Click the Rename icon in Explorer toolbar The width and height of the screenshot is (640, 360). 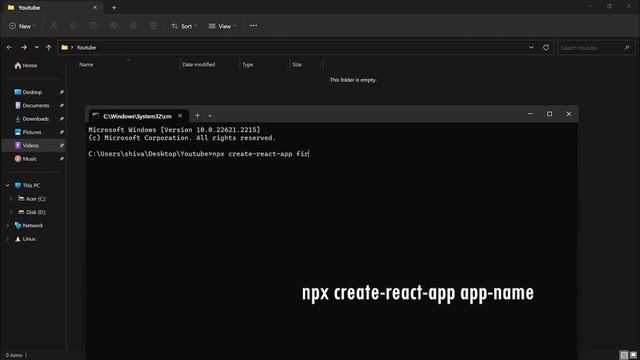pyautogui.click(x=113, y=26)
